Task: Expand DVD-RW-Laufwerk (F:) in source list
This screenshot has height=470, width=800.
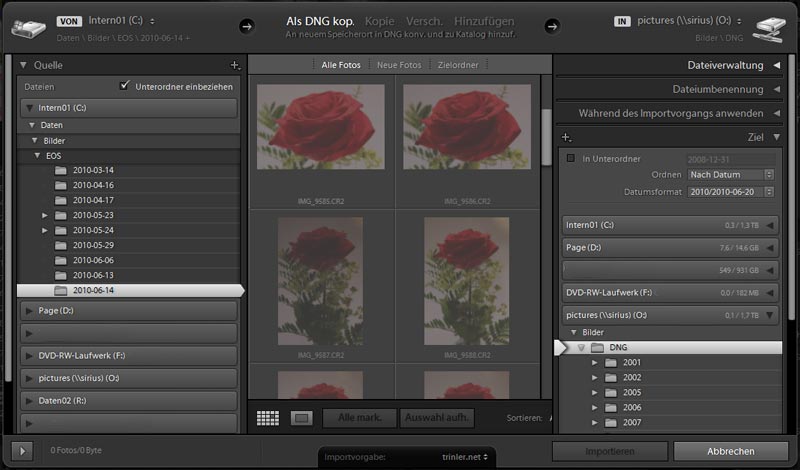Action: (x=29, y=356)
